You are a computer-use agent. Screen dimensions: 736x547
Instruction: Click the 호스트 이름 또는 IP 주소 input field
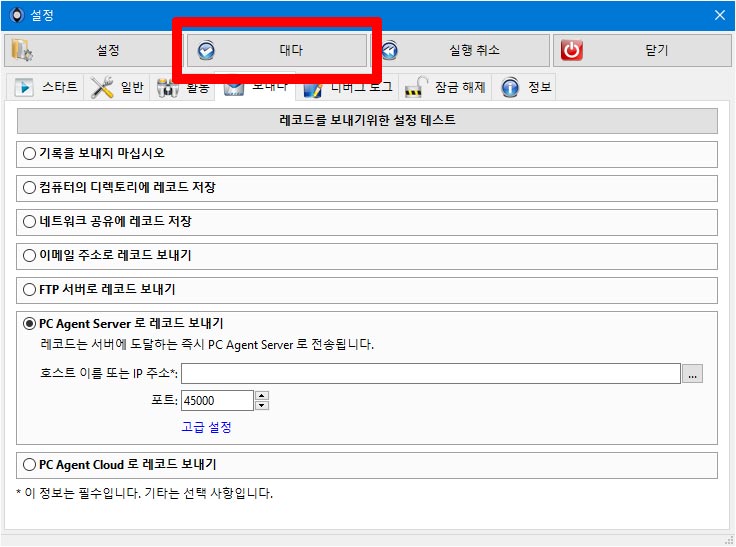pos(431,374)
